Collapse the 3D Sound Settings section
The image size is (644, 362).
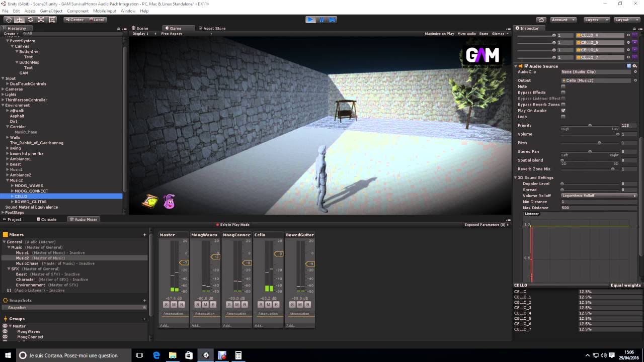(x=516, y=177)
